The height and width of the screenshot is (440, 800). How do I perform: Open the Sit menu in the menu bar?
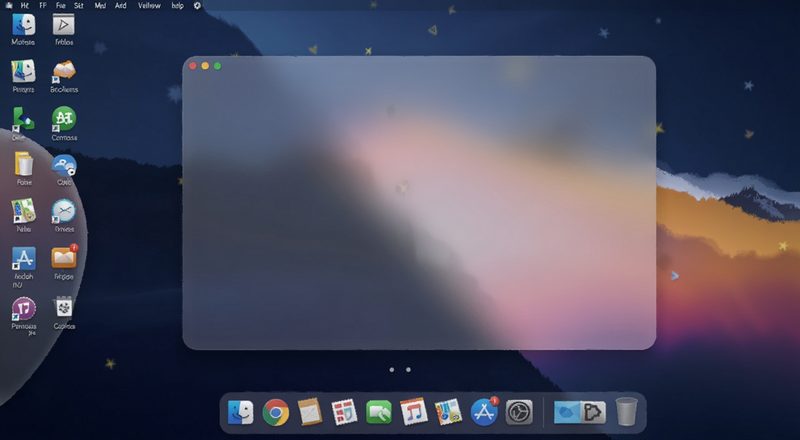click(79, 6)
